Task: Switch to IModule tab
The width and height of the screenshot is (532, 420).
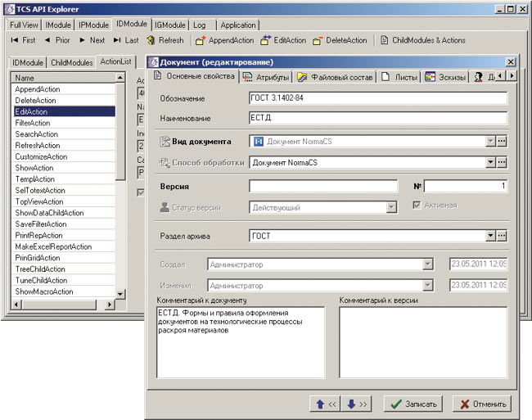Action: (x=58, y=25)
